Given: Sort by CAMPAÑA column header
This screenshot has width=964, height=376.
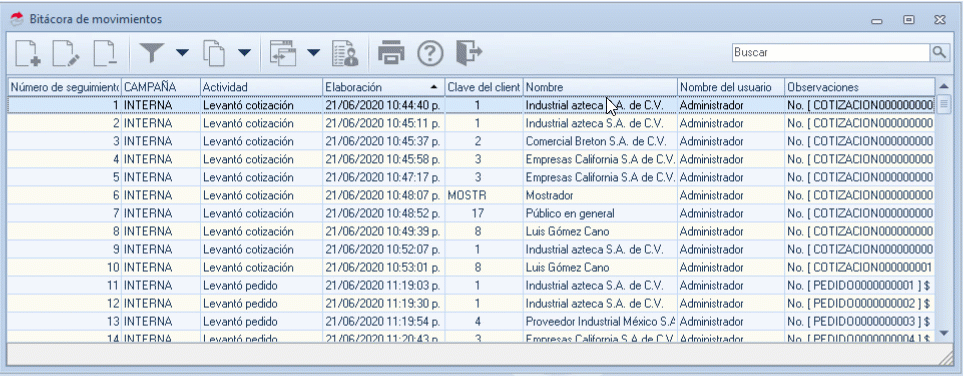Looking at the screenshot, I should [x=161, y=87].
